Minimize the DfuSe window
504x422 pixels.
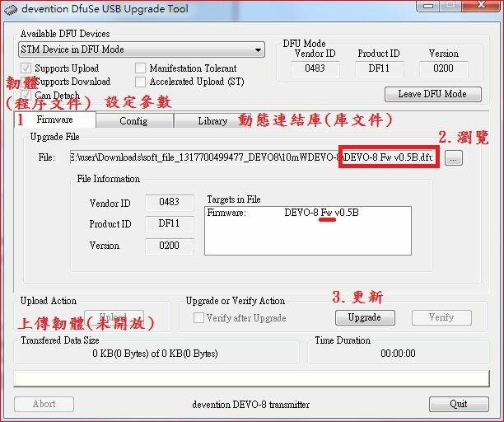(x=428, y=6)
